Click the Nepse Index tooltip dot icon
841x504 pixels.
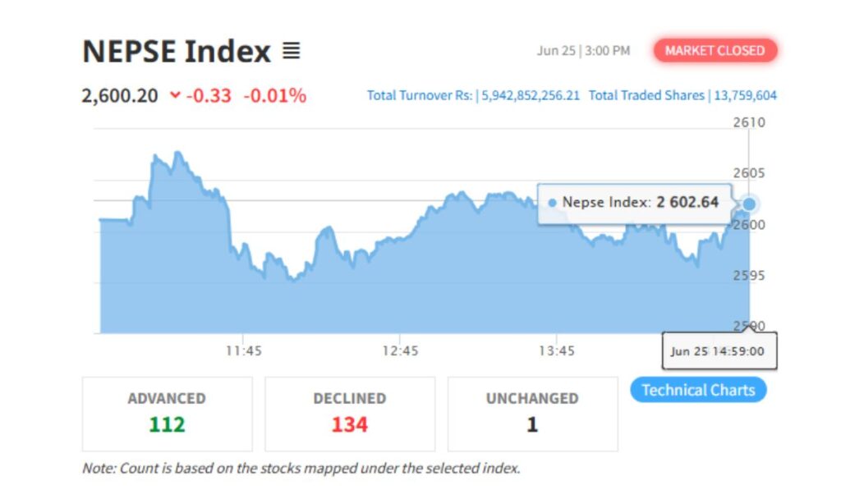click(551, 201)
